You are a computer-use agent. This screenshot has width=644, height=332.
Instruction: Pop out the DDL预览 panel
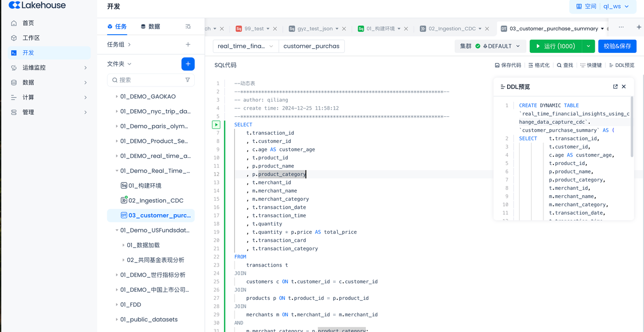(615, 87)
